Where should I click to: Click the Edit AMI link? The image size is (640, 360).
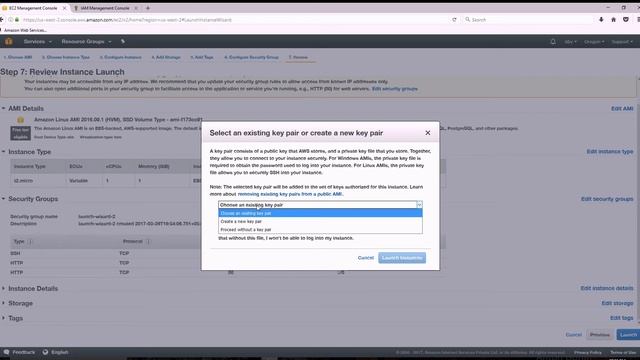[x=622, y=109]
